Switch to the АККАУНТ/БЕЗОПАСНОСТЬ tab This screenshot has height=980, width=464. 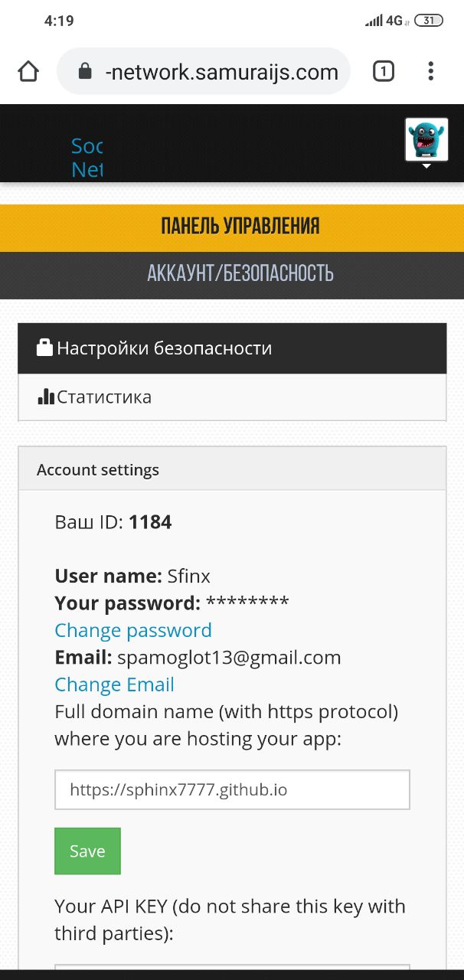[x=240, y=273]
